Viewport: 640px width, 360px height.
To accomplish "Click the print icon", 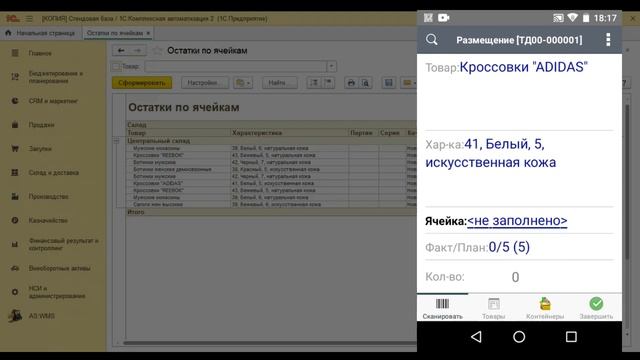I will pos(351,83).
